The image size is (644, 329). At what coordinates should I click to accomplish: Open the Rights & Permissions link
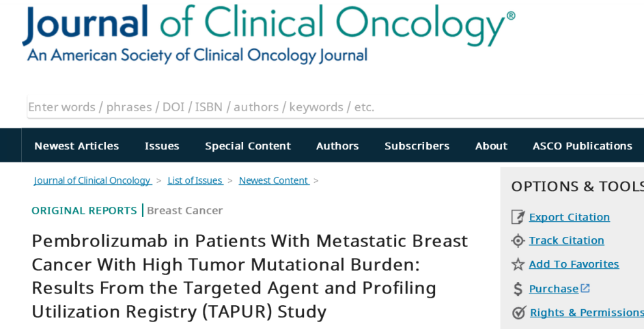pyautogui.click(x=586, y=313)
